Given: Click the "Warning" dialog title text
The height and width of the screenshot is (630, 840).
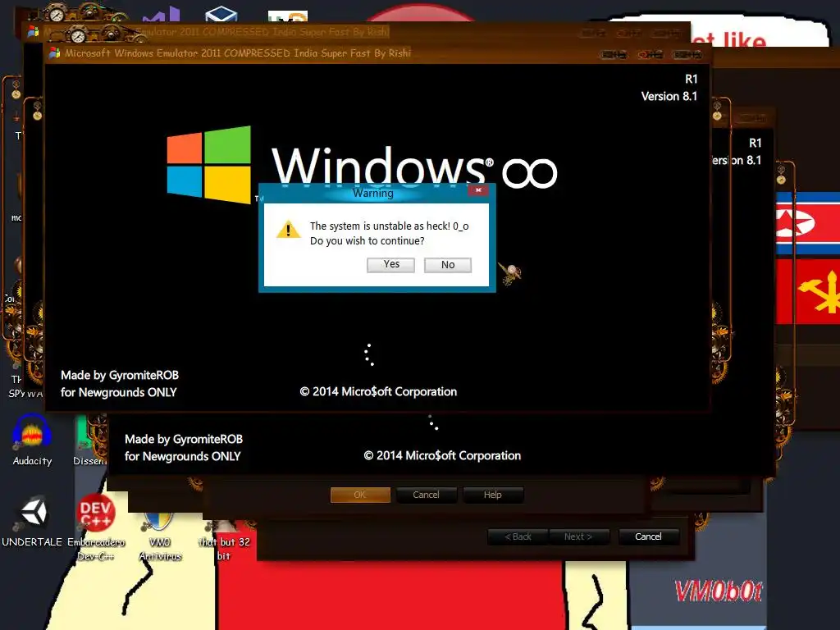Looking at the screenshot, I should click(373, 193).
